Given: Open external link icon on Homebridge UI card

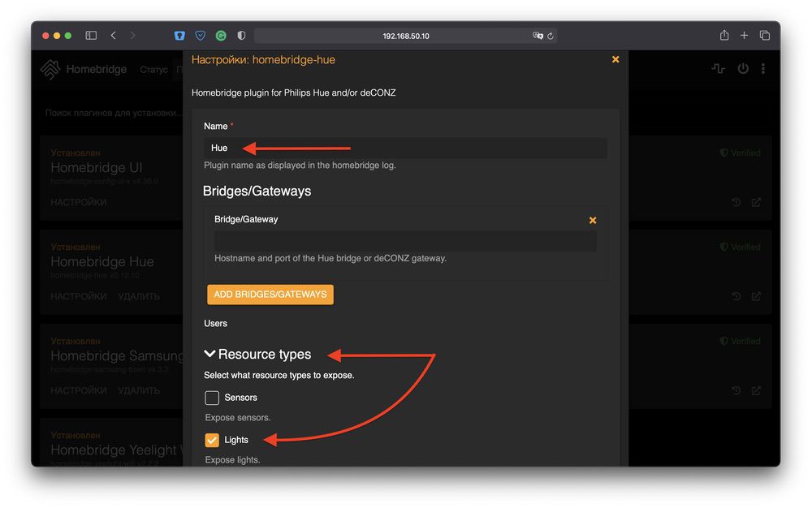Looking at the screenshot, I should (756, 202).
